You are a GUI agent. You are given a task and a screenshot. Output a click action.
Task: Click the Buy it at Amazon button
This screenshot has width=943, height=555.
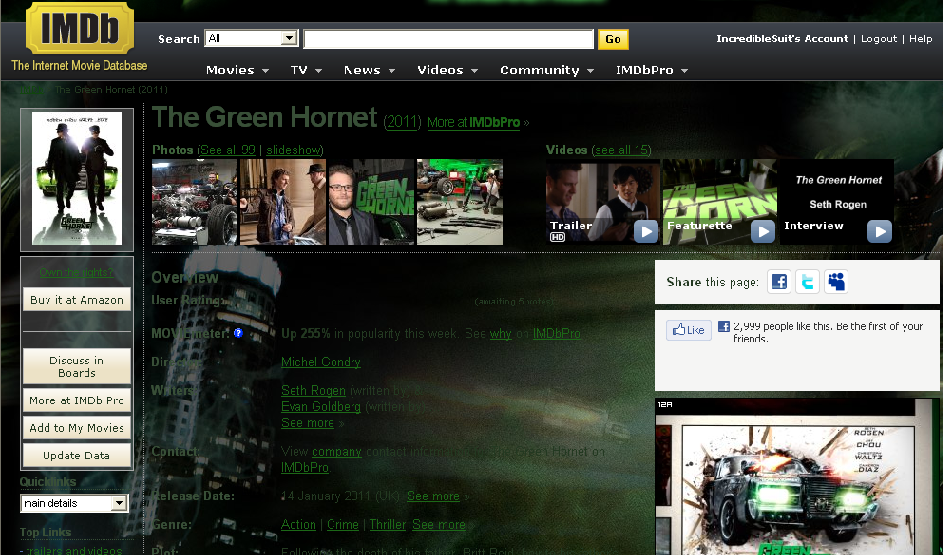[x=76, y=300]
